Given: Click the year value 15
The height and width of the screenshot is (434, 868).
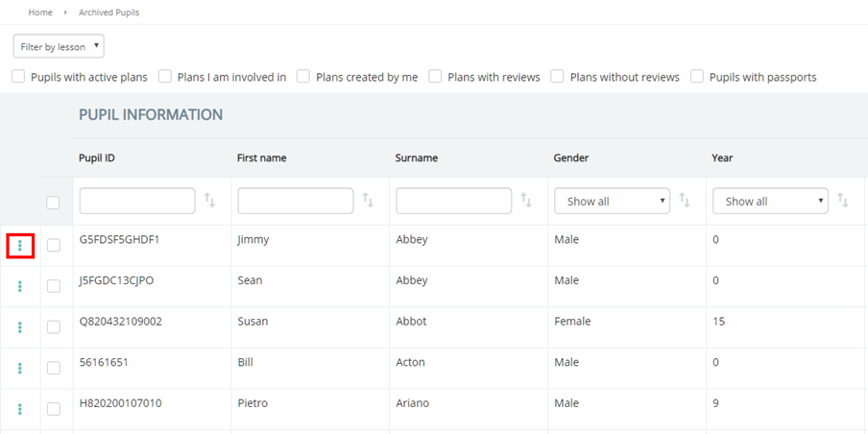Looking at the screenshot, I should click(x=719, y=322).
